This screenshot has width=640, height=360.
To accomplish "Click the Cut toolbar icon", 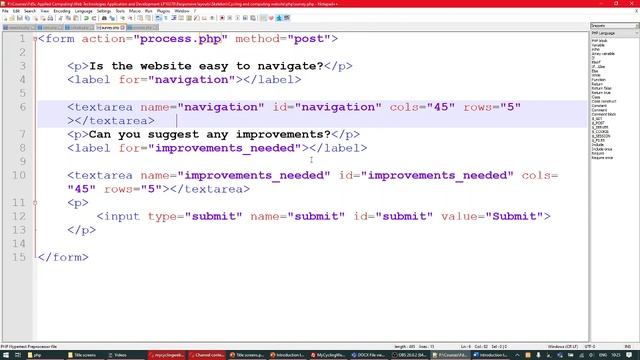I will [x=60, y=18].
